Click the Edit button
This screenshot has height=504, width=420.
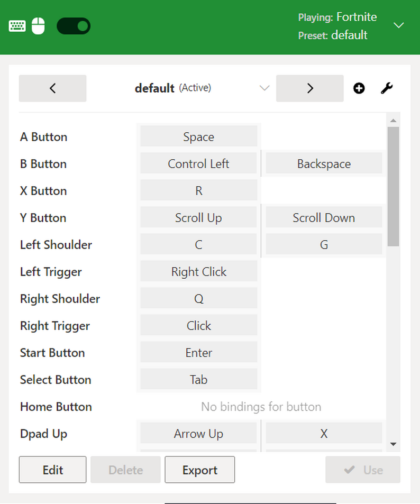coord(52,470)
